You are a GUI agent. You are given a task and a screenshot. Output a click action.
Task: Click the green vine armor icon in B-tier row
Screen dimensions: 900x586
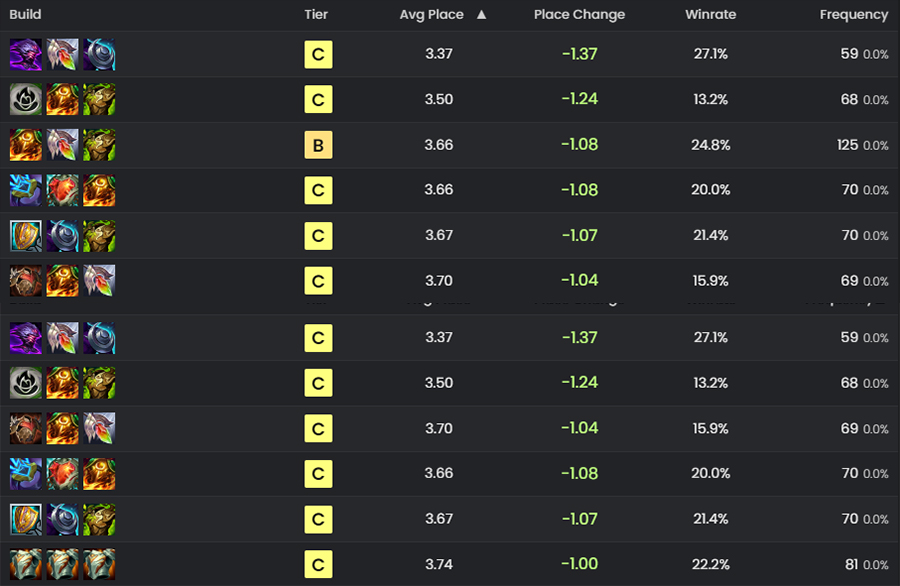point(99,145)
